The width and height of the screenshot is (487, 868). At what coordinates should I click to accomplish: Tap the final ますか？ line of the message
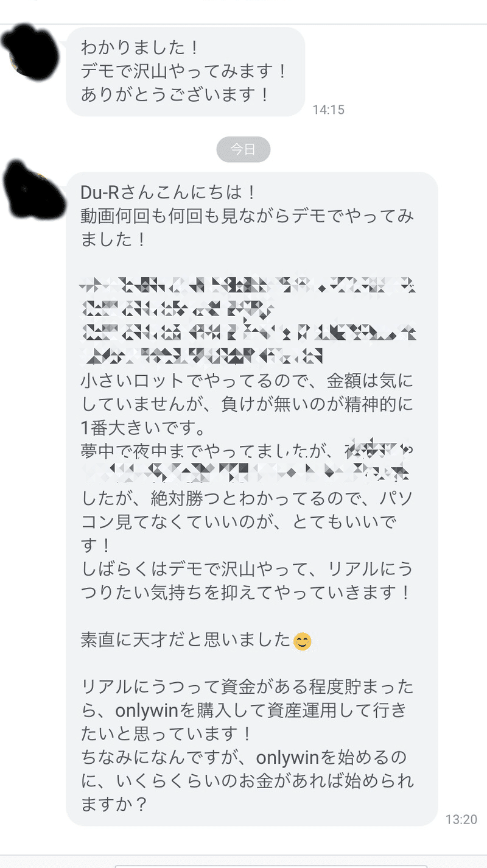pos(114,804)
